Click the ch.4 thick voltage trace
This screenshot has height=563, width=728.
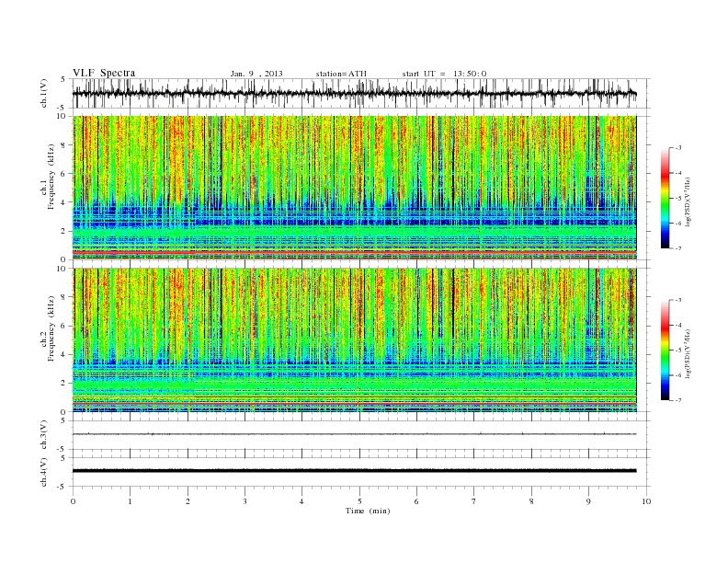[x=354, y=471]
